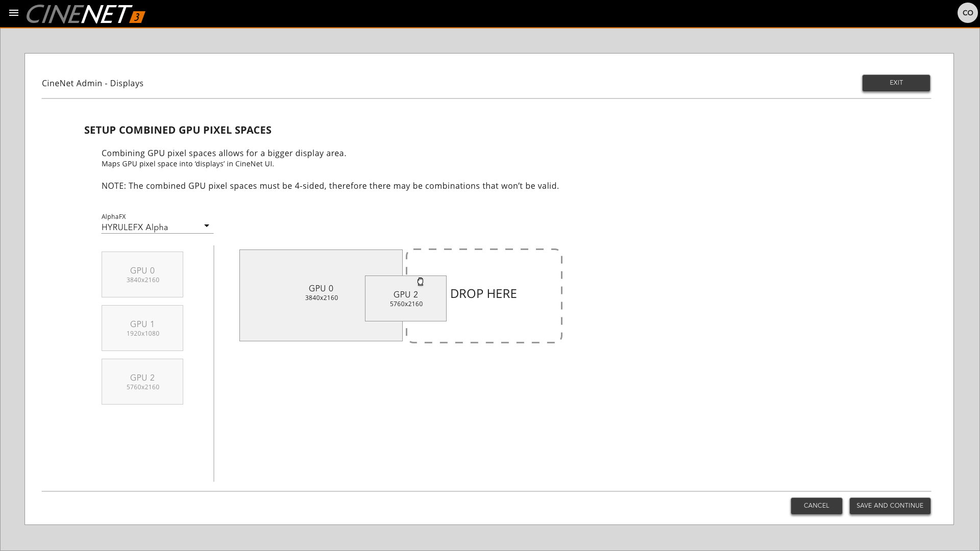Click the CANCEL button
Viewport: 980px width, 551px height.
point(816,506)
